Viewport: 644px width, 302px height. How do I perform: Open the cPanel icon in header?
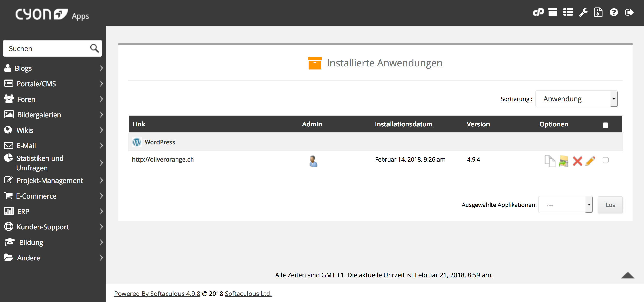pyautogui.click(x=538, y=12)
